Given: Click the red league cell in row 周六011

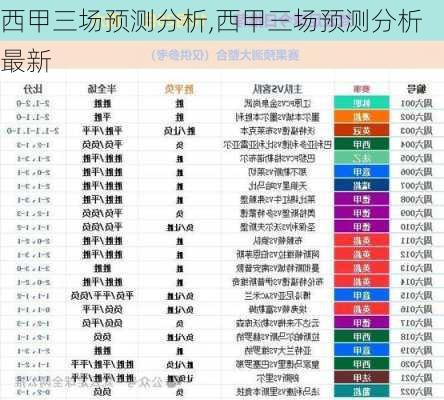Looking at the screenshot, I should pyautogui.click(x=361, y=240).
